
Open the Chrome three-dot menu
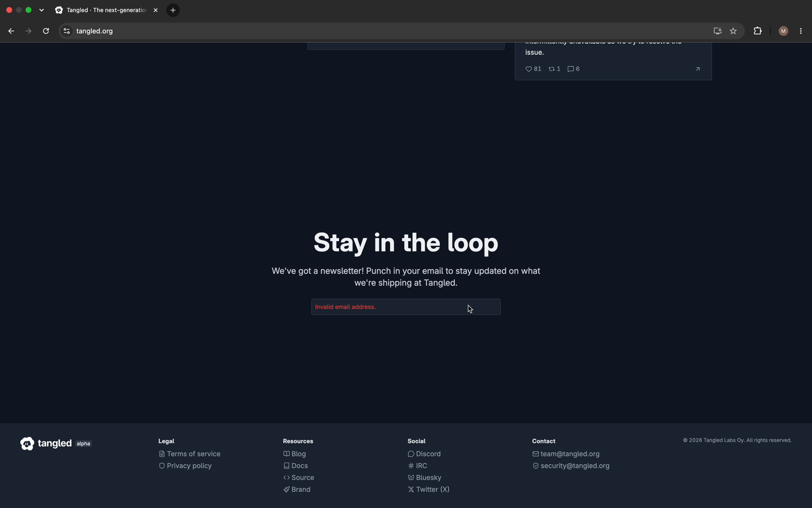tap(801, 31)
